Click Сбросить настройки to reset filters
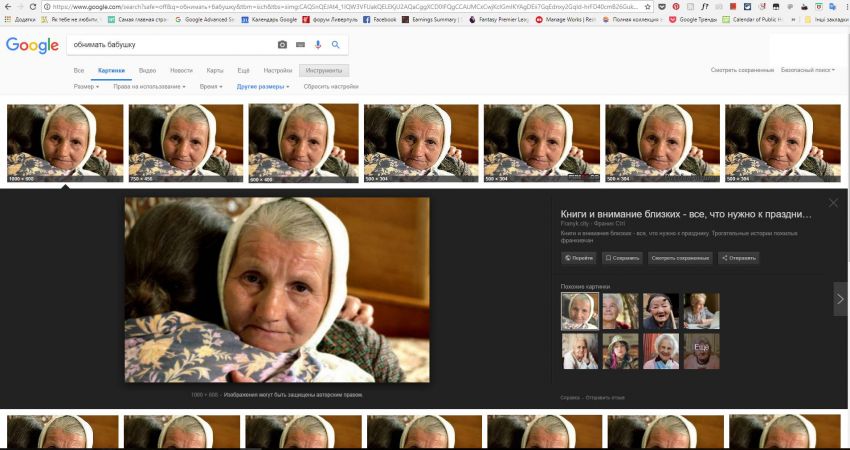The image size is (850, 450). (x=331, y=87)
